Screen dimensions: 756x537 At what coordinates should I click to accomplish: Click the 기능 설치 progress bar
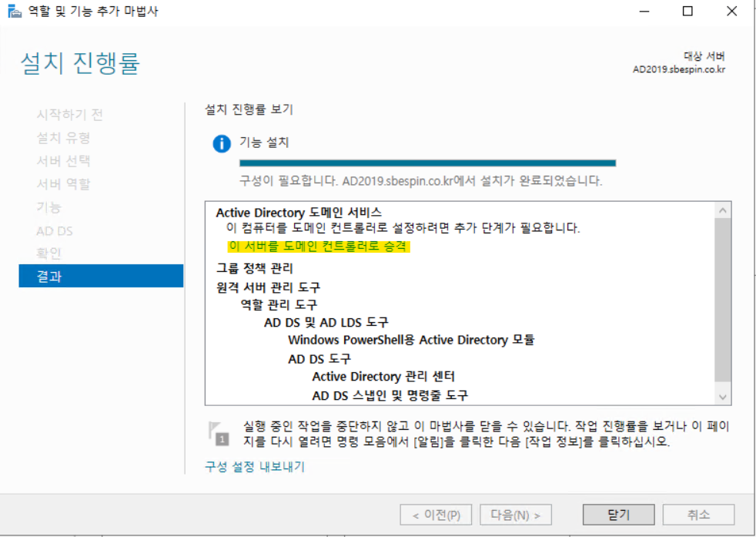click(428, 163)
